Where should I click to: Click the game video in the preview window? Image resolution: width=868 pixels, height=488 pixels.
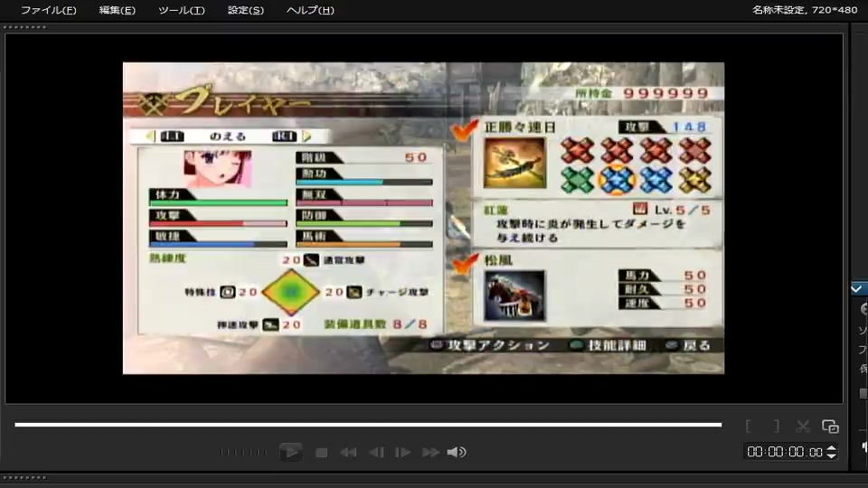click(x=423, y=218)
